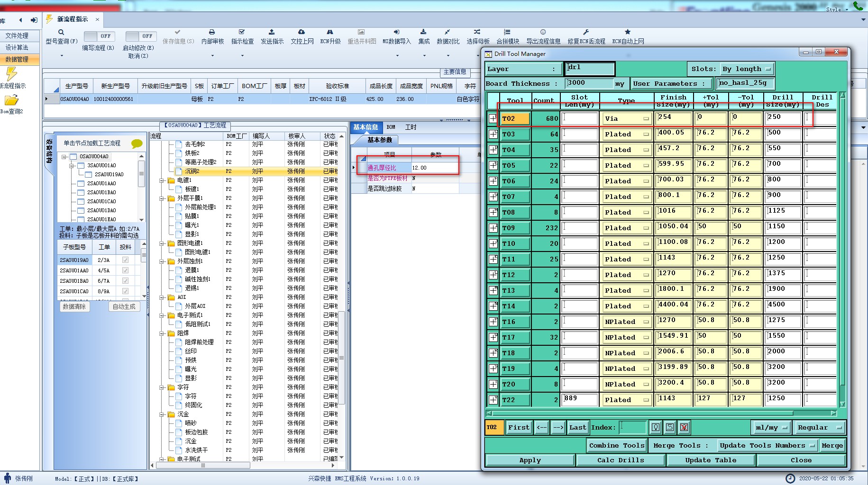The height and width of the screenshot is (485, 868).
Task: Click the Calc Drills button
Action: tap(620, 460)
